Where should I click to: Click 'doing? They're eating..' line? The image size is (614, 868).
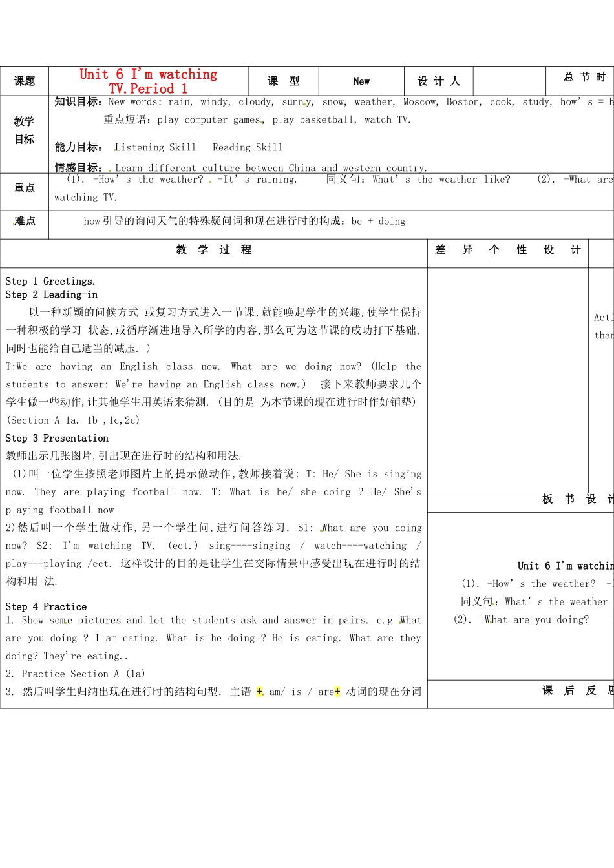coord(67,656)
